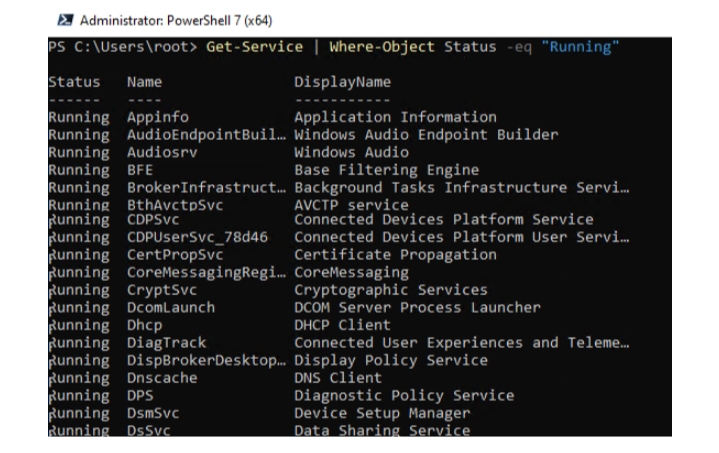Click the Where-Object cmdlet in the prompt
The height and width of the screenshot is (453, 719).
pos(382,47)
